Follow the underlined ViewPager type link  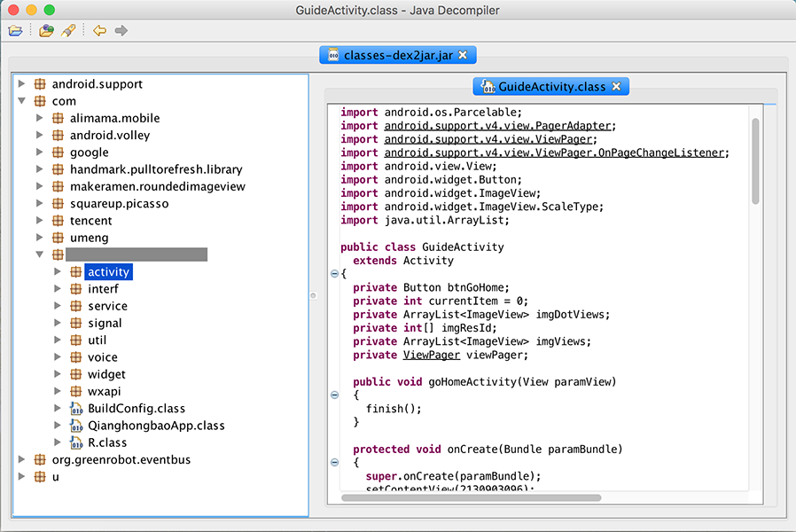click(432, 355)
